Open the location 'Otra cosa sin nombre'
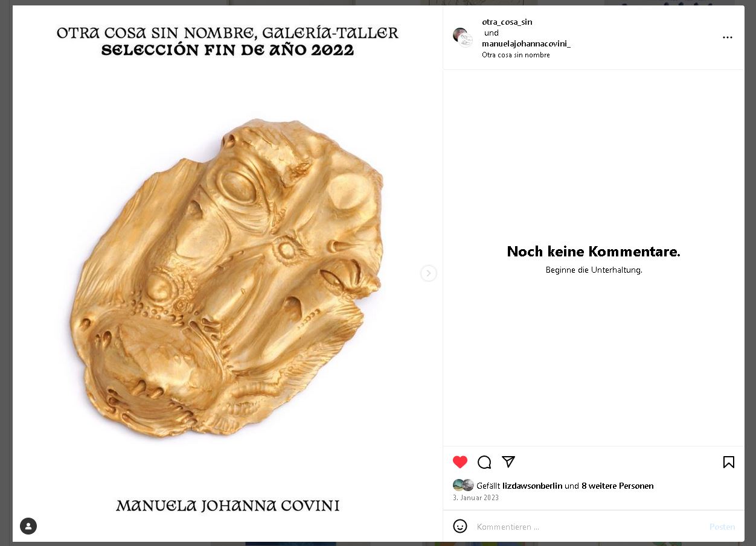Viewport: 756px width, 546px height. tap(516, 55)
